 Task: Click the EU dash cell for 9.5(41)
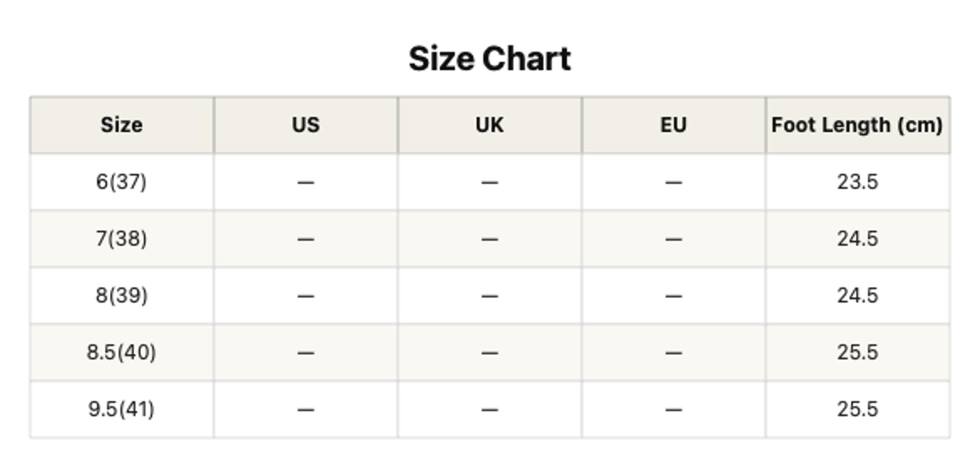coord(674,409)
